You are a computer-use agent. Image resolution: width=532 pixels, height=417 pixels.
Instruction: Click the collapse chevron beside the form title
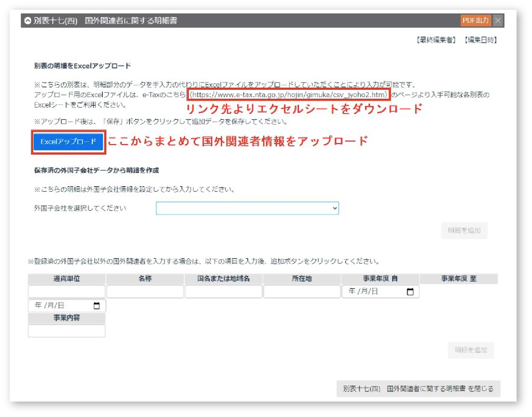point(28,20)
